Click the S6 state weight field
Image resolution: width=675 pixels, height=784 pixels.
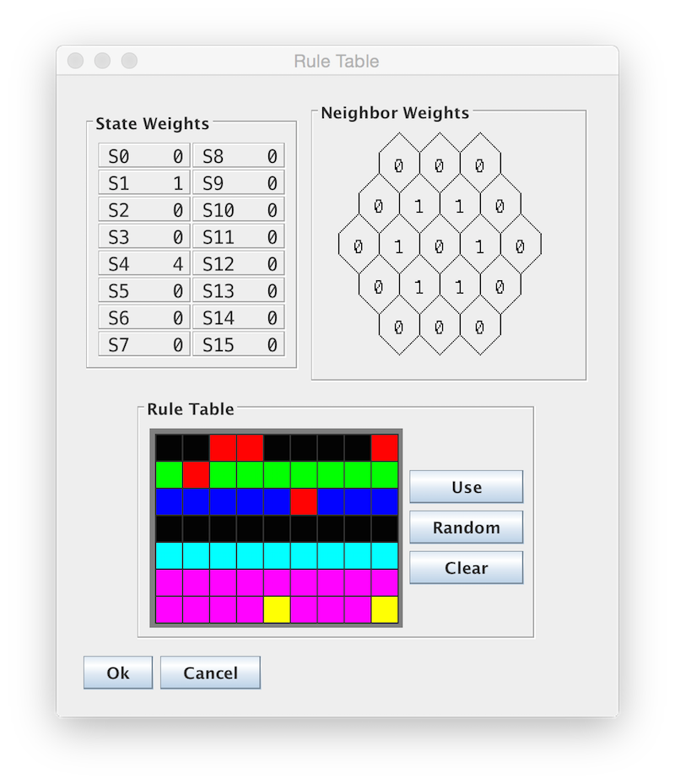click(x=144, y=317)
